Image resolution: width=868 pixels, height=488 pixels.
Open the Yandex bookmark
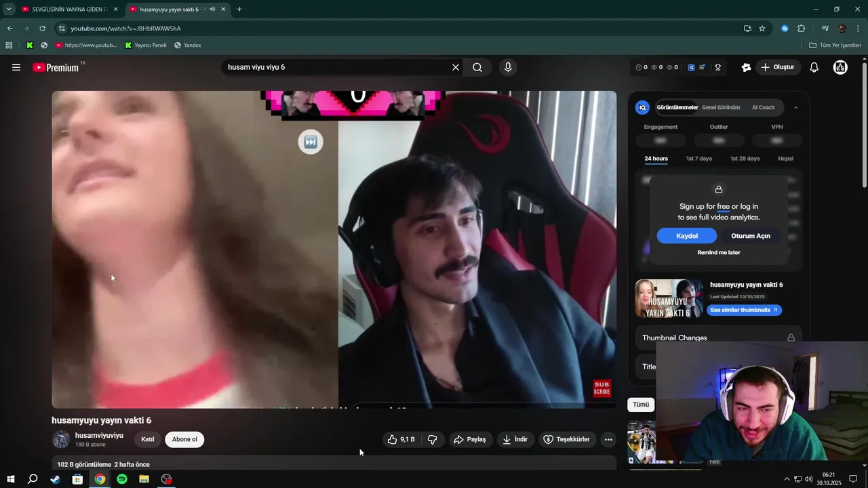(187, 45)
